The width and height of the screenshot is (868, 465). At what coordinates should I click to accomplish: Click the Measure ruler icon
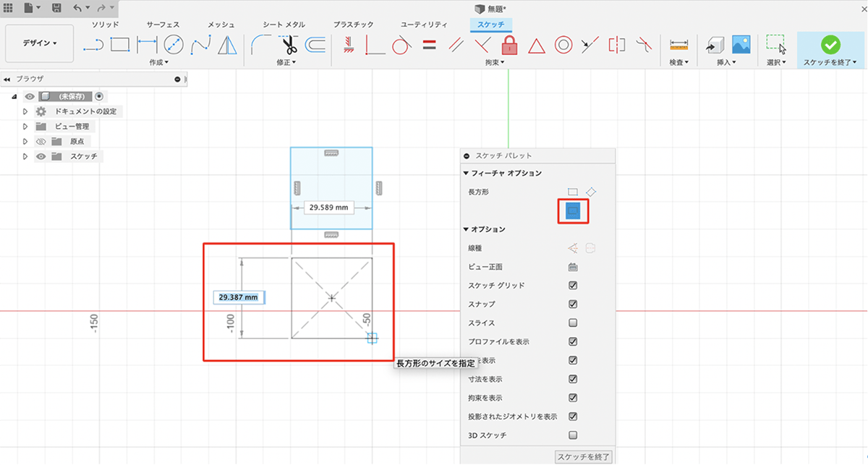click(x=678, y=45)
